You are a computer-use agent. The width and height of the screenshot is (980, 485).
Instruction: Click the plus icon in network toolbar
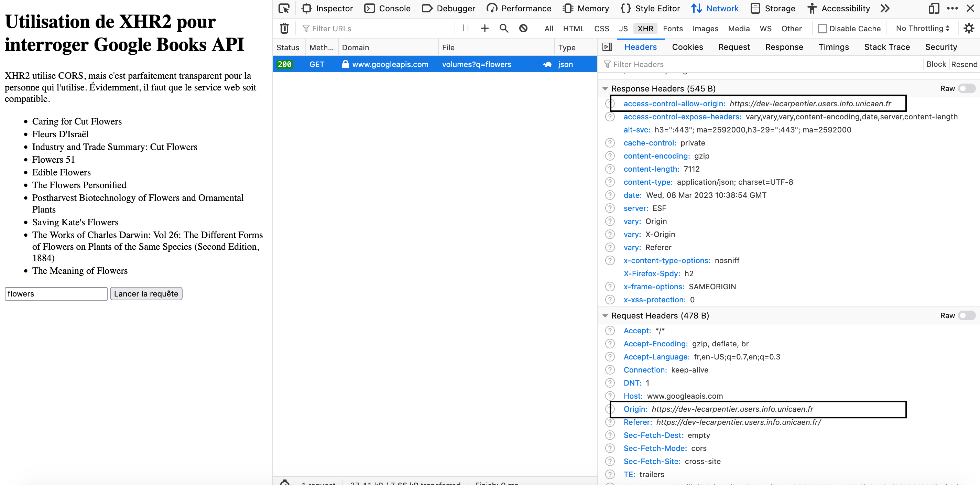[485, 28]
